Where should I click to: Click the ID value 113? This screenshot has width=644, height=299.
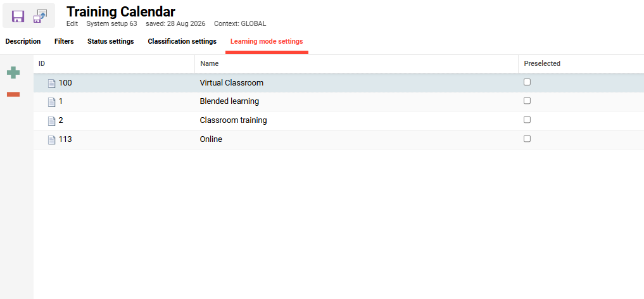(65, 139)
